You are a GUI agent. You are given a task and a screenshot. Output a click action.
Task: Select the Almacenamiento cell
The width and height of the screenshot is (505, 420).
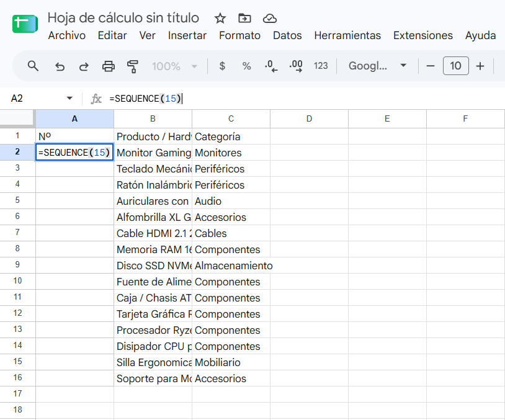point(231,266)
